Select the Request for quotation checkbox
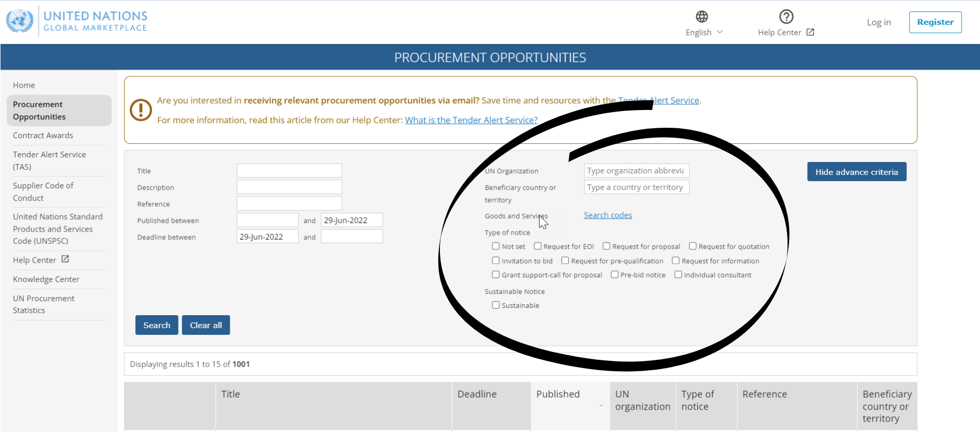Screen dimensions: 980x432 tap(693, 246)
